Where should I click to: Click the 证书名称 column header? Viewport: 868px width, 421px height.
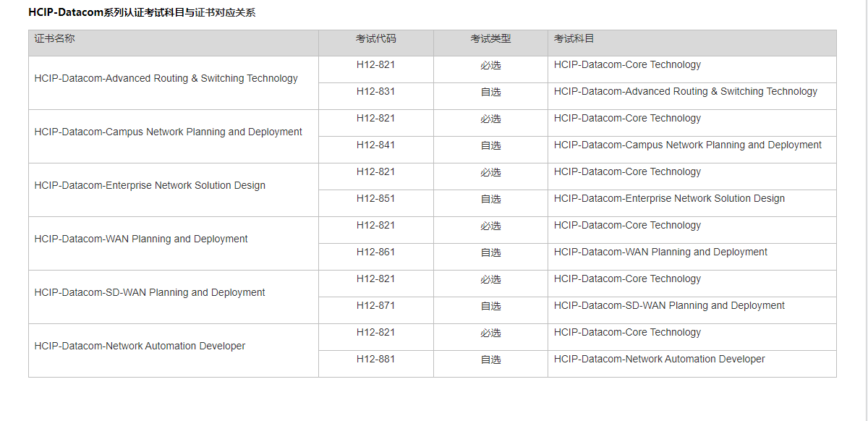tap(54, 39)
